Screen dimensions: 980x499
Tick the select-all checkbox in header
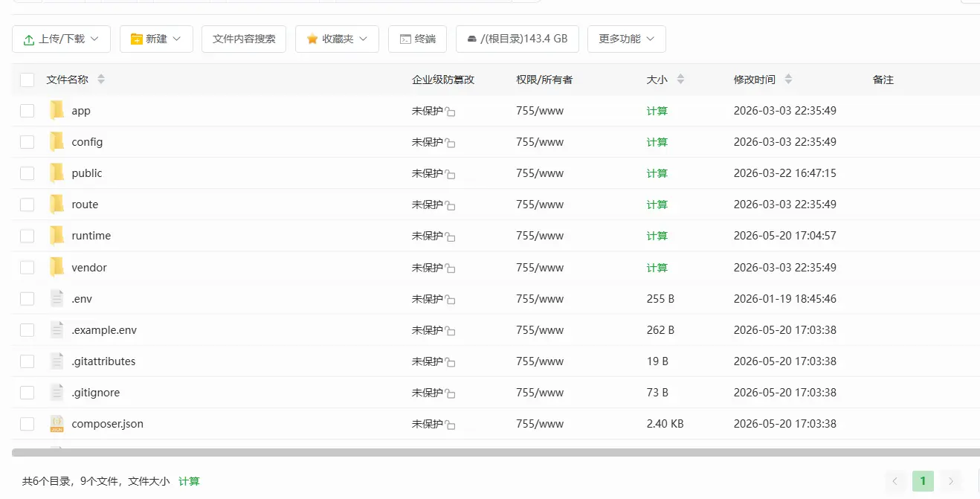click(28, 80)
